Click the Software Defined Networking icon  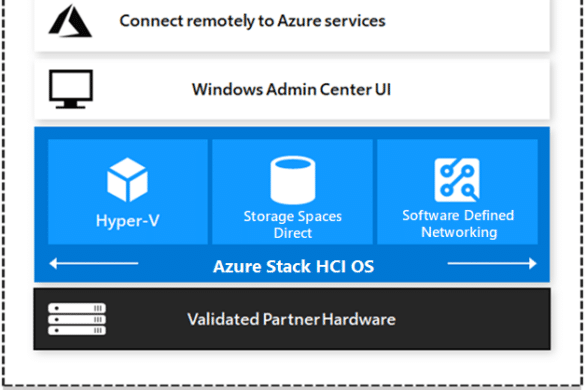click(x=457, y=180)
